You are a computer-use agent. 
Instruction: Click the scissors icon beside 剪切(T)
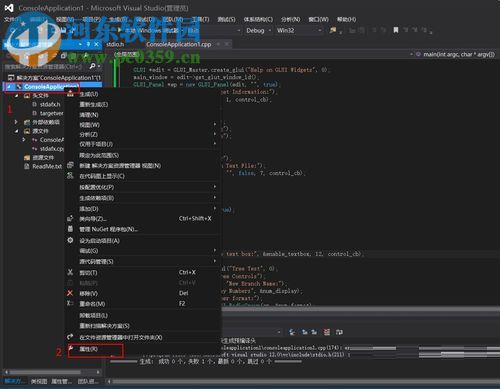[x=70, y=272]
